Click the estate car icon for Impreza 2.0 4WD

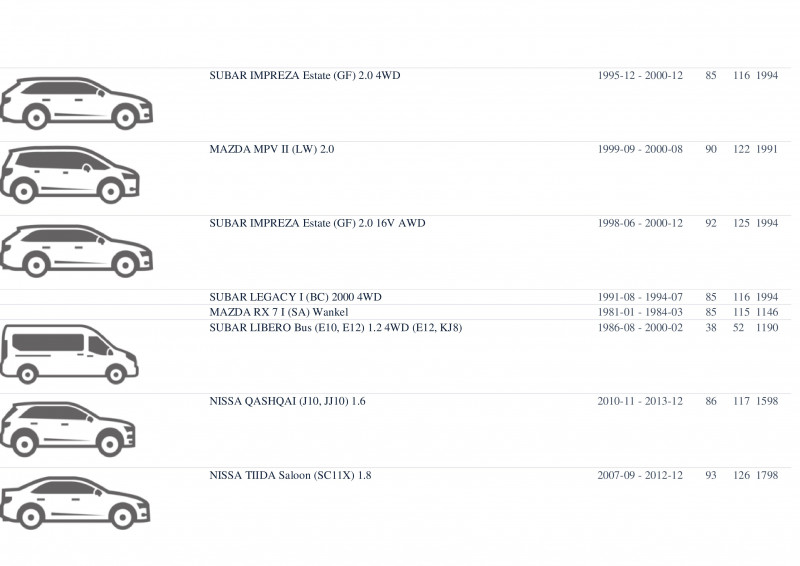coord(77,103)
